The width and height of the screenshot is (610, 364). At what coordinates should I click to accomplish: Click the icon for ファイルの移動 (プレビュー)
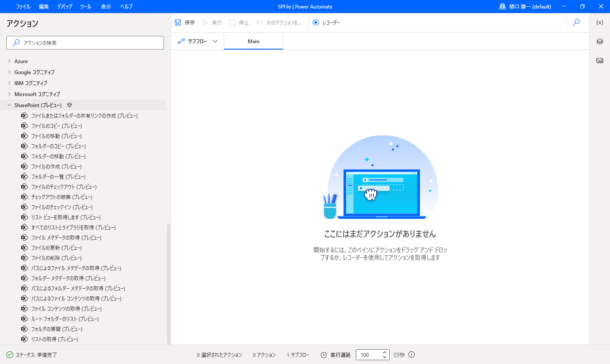tap(25, 136)
